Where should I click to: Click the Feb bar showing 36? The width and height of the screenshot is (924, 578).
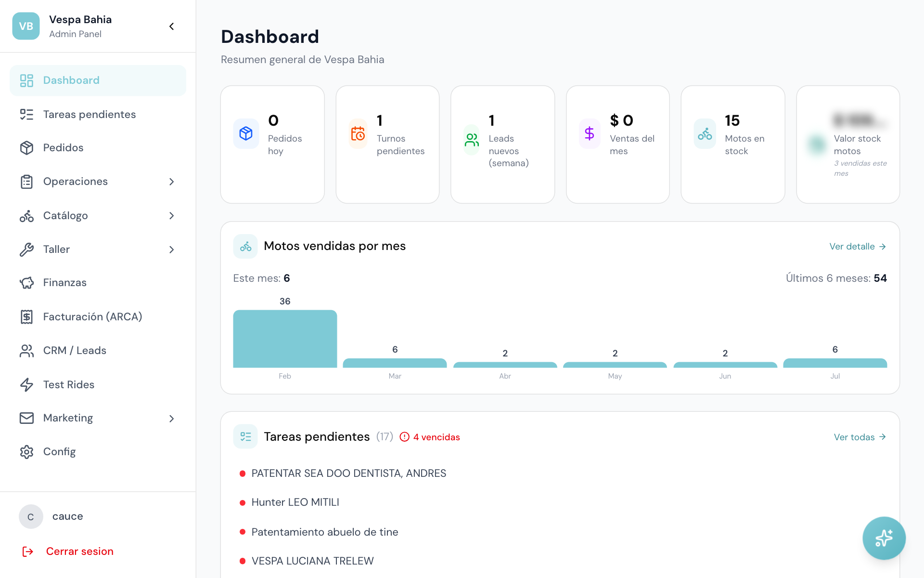pyautogui.click(x=285, y=339)
